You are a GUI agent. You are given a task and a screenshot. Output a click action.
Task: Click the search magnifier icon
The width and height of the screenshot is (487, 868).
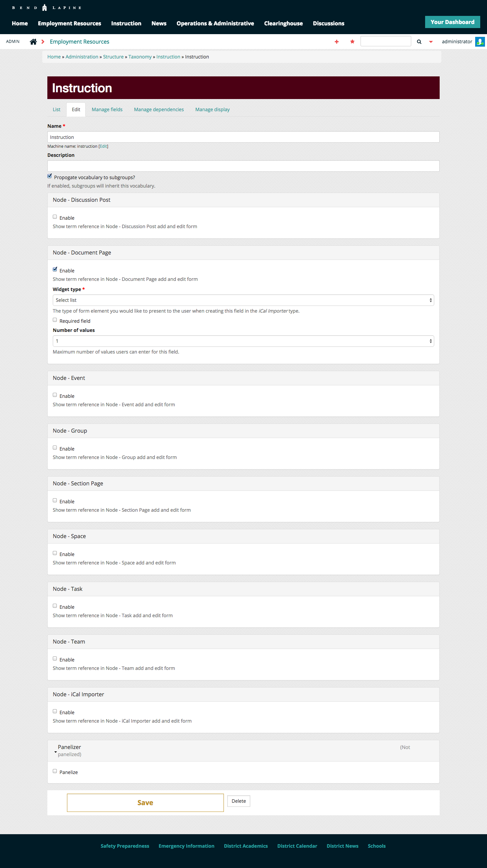pyautogui.click(x=419, y=42)
